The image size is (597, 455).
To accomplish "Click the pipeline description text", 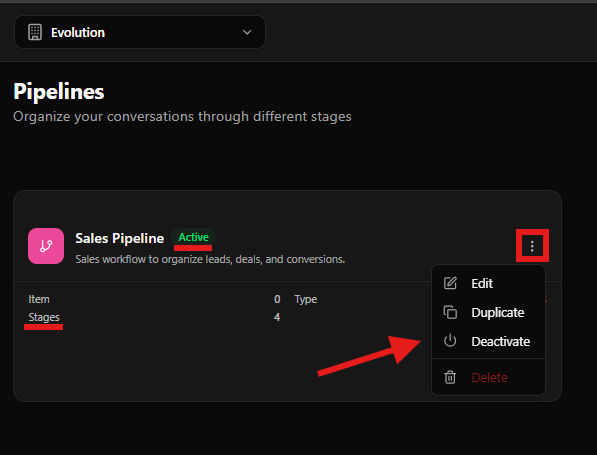I will pos(210,259).
